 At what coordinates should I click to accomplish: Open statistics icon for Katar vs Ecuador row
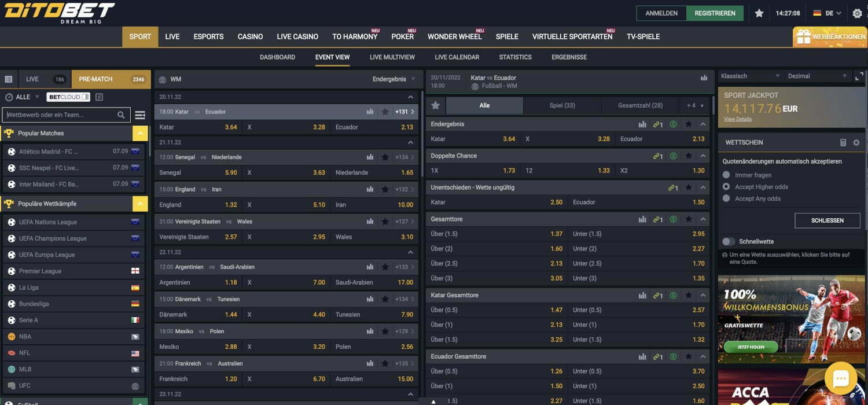click(x=370, y=112)
